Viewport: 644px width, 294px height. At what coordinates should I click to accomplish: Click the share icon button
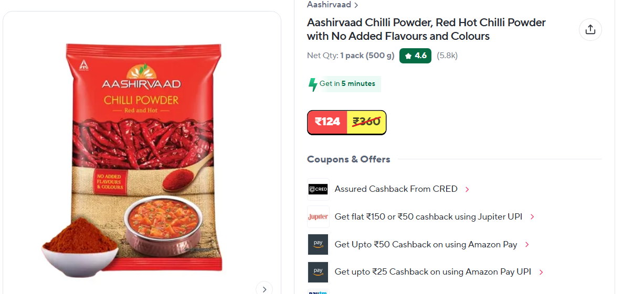pyautogui.click(x=590, y=29)
